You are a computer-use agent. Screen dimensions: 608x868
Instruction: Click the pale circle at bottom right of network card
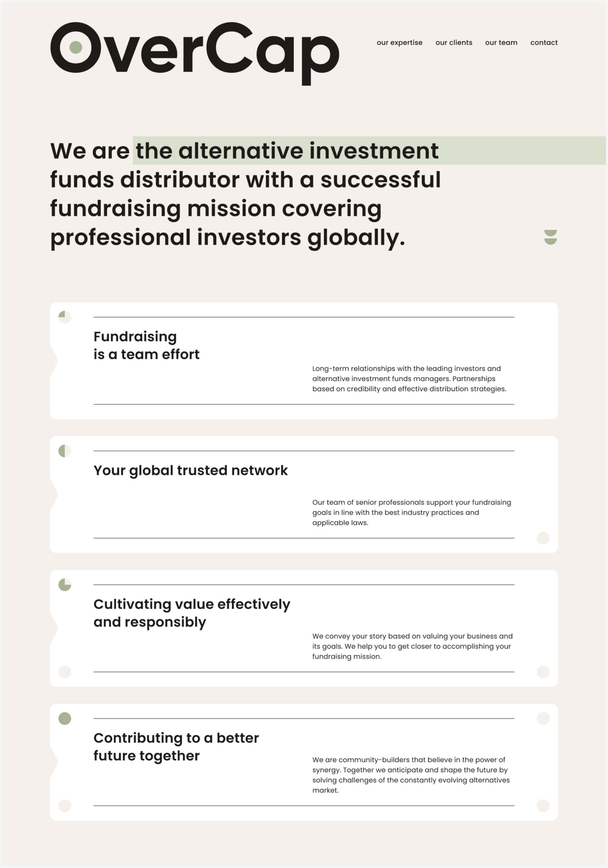tap(543, 538)
